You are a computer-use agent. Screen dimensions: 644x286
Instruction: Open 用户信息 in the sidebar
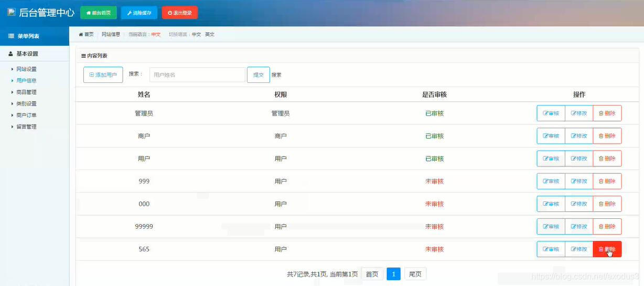click(26, 81)
